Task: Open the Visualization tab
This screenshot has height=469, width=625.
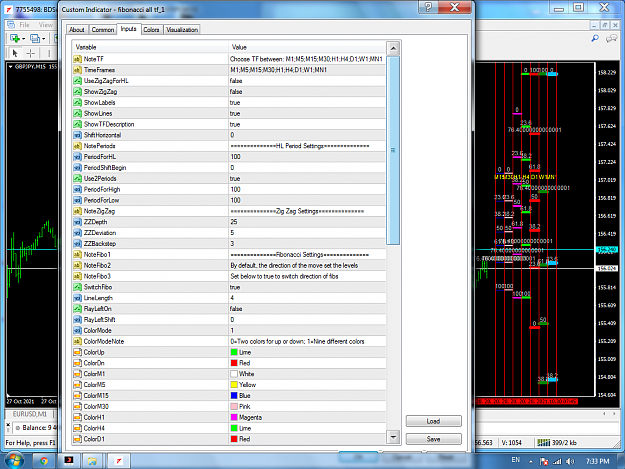Action: pyautogui.click(x=182, y=29)
